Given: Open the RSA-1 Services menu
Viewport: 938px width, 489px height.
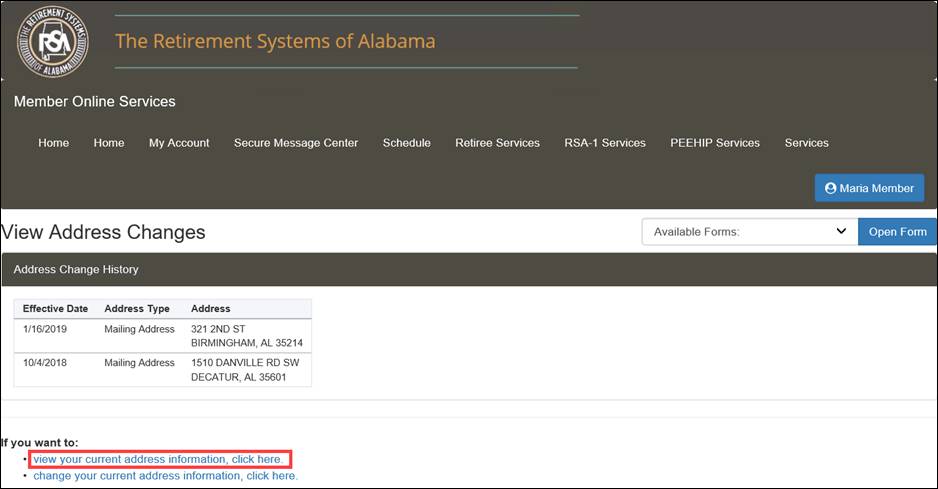Looking at the screenshot, I should (x=605, y=143).
